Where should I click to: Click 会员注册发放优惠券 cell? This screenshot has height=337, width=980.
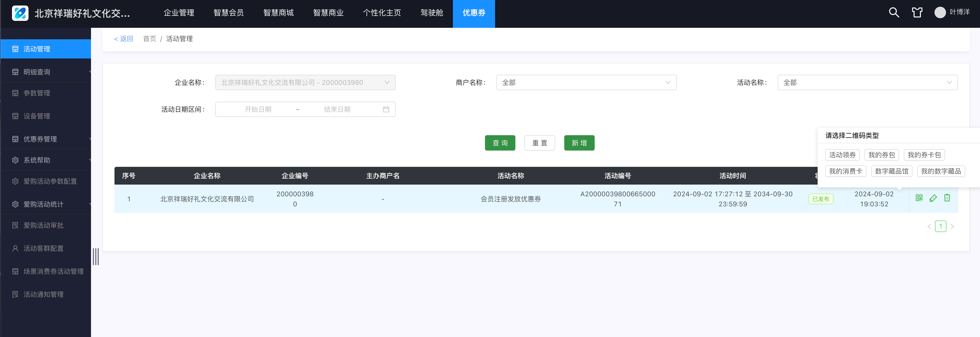point(511,199)
